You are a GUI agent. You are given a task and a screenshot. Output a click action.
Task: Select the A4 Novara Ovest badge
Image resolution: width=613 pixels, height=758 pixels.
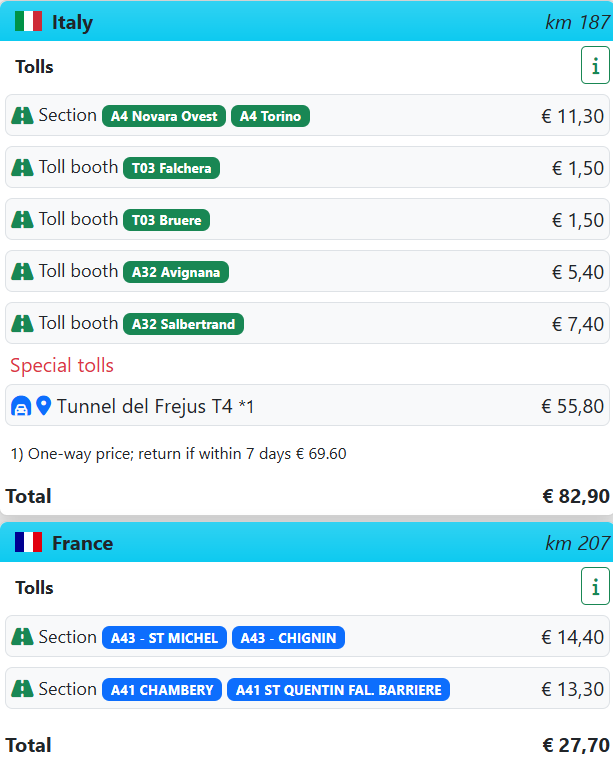pyautogui.click(x=164, y=116)
